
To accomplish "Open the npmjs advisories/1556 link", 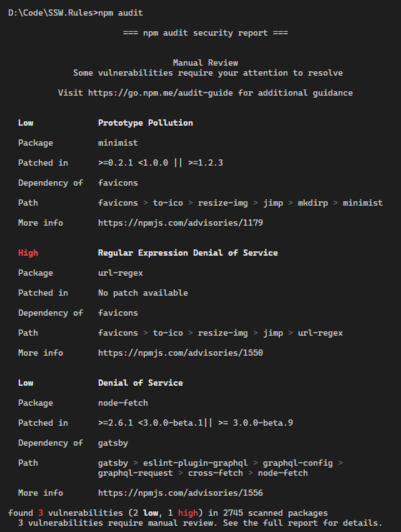I will tap(181, 493).
